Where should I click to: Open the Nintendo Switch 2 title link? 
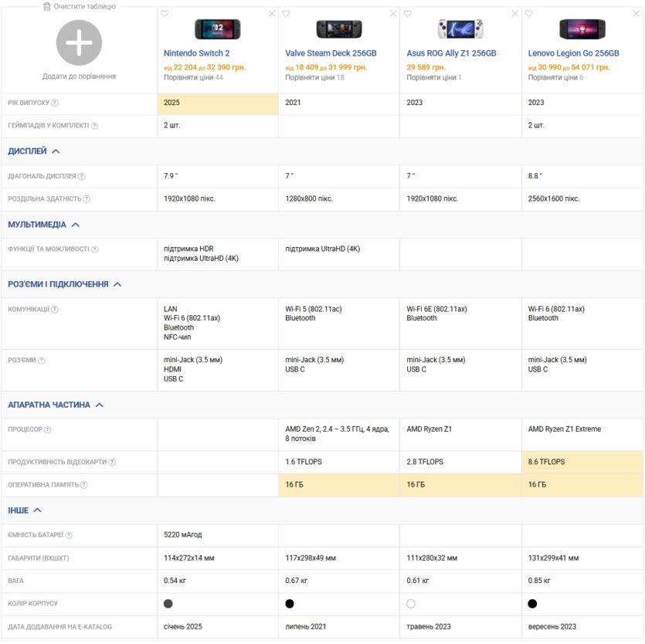[x=197, y=53]
